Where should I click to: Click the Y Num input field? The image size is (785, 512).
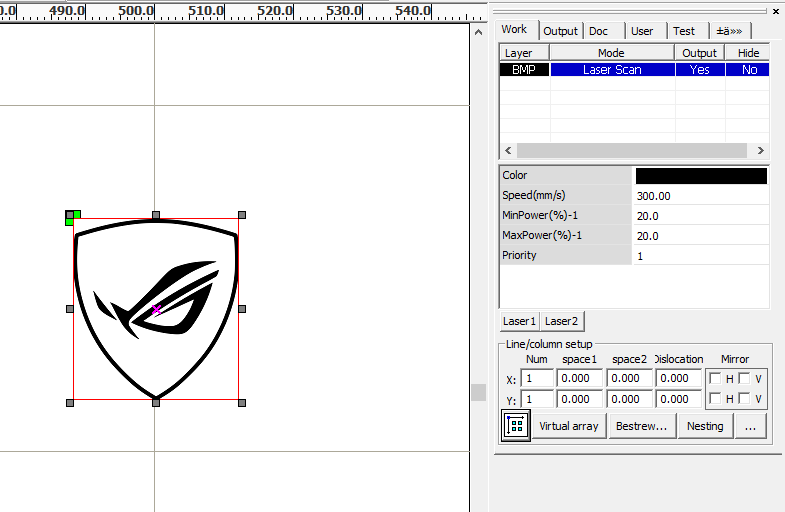point(538,399)
